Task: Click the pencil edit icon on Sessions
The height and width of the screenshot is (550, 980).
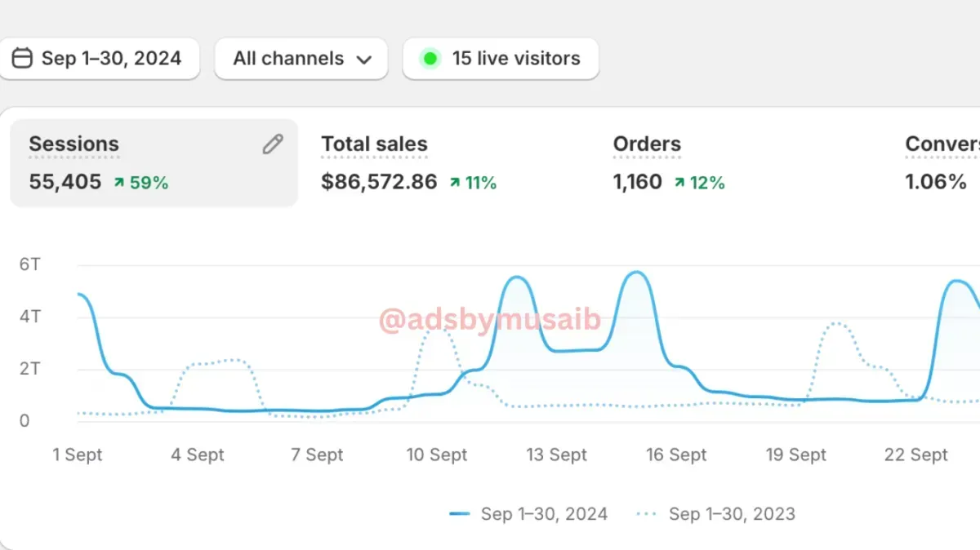Action: (x=273, y=144)
